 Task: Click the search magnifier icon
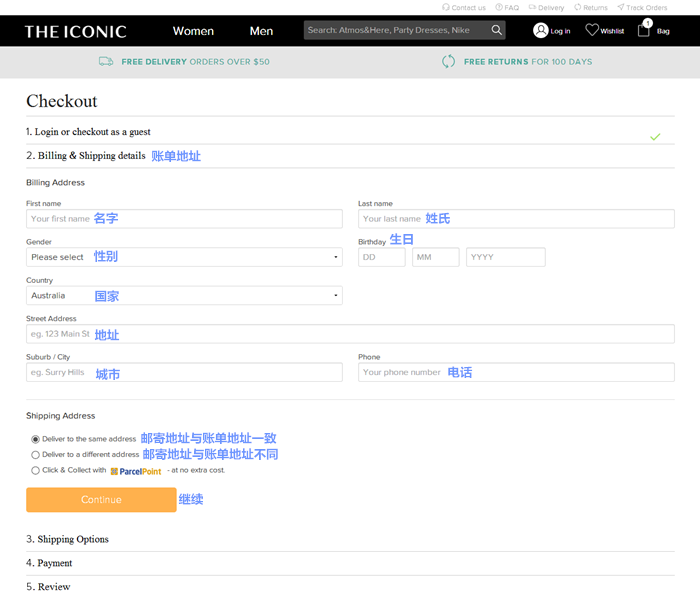point(496,30)
